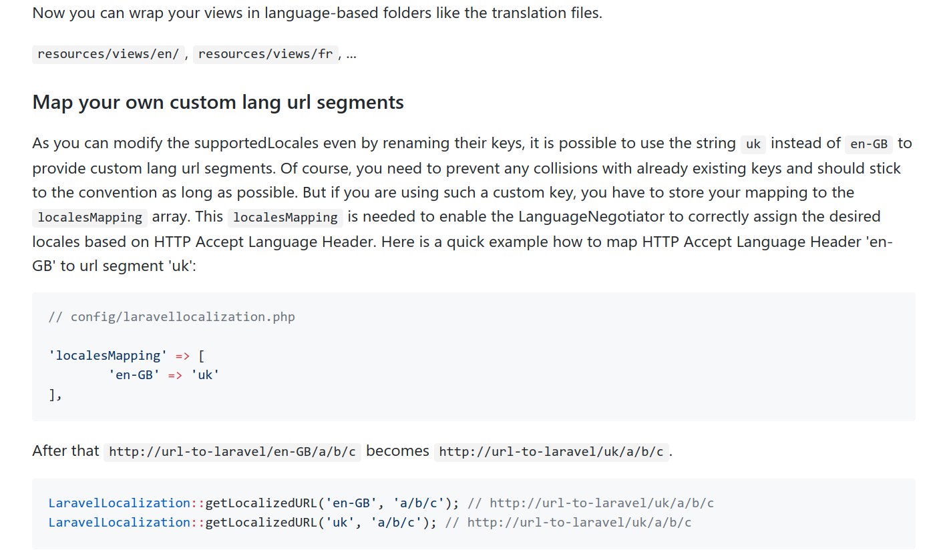Click the http://url-to-laravel/en-GB/a/b/c inline URL

pyautogui.click(x=232, y=452)
